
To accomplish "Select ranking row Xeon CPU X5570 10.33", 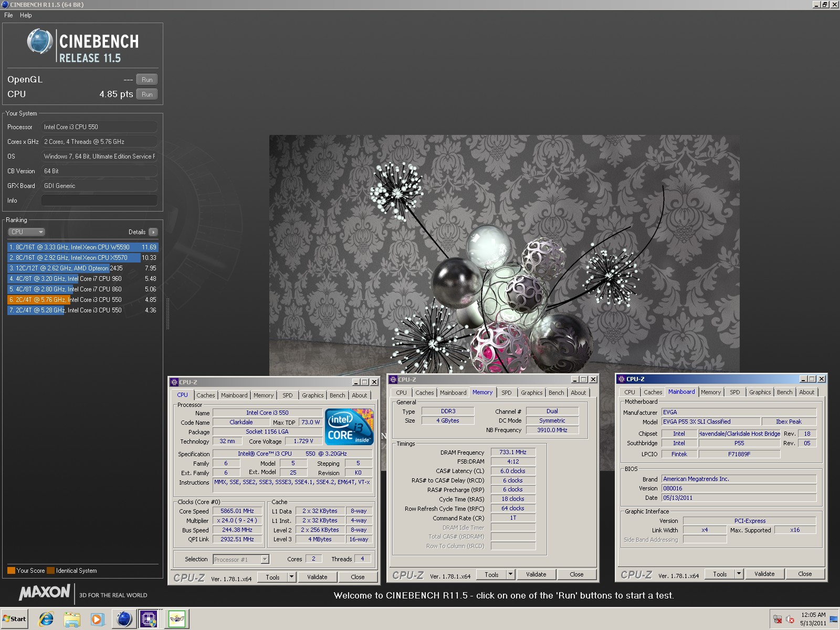I will [x=82, y=258].
